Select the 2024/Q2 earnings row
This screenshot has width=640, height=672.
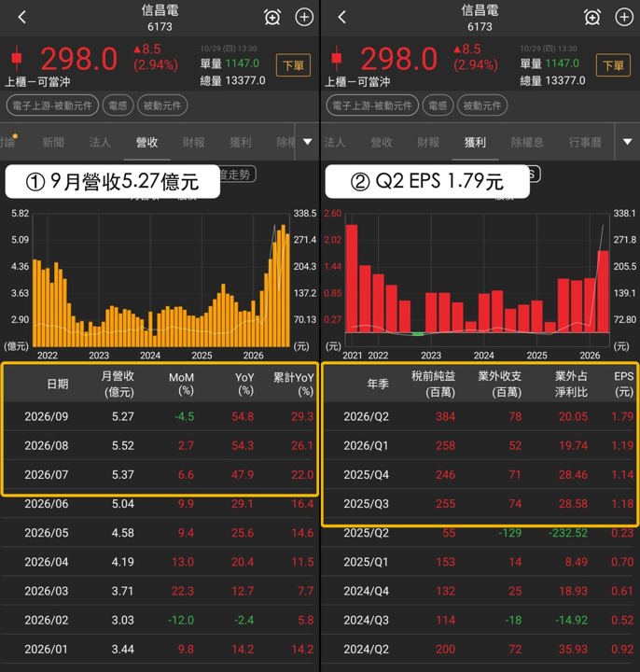pyautogui.click(x=480, y=650)
